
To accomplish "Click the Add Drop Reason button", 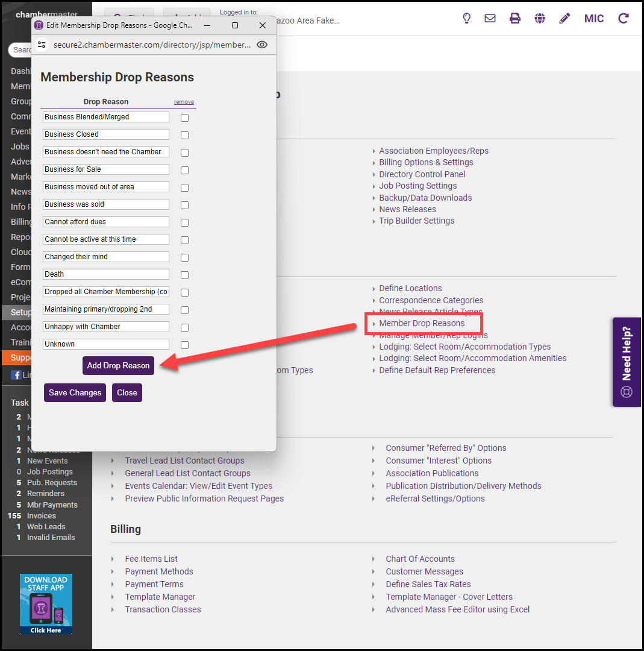I will click(118, 365).
